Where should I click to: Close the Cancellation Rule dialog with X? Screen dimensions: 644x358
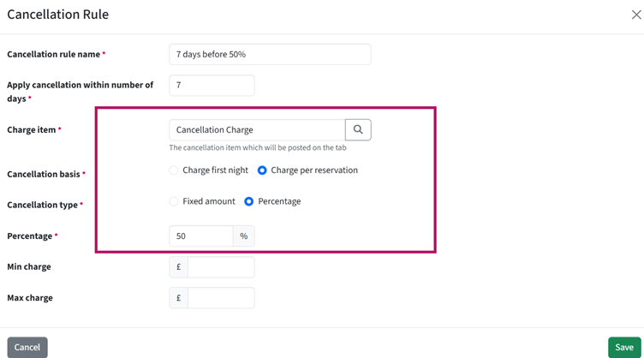pyautogui.click(x=636, y=15)
